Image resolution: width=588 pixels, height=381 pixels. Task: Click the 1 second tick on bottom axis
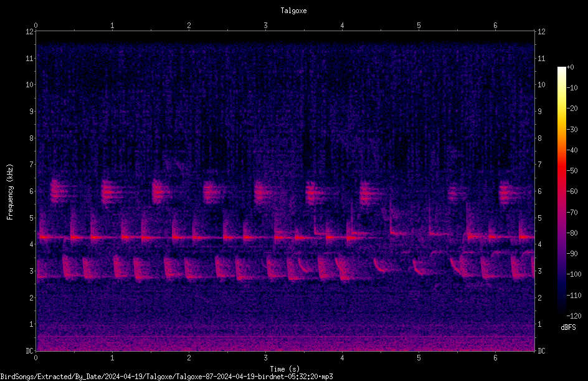[x=112, y=358]
